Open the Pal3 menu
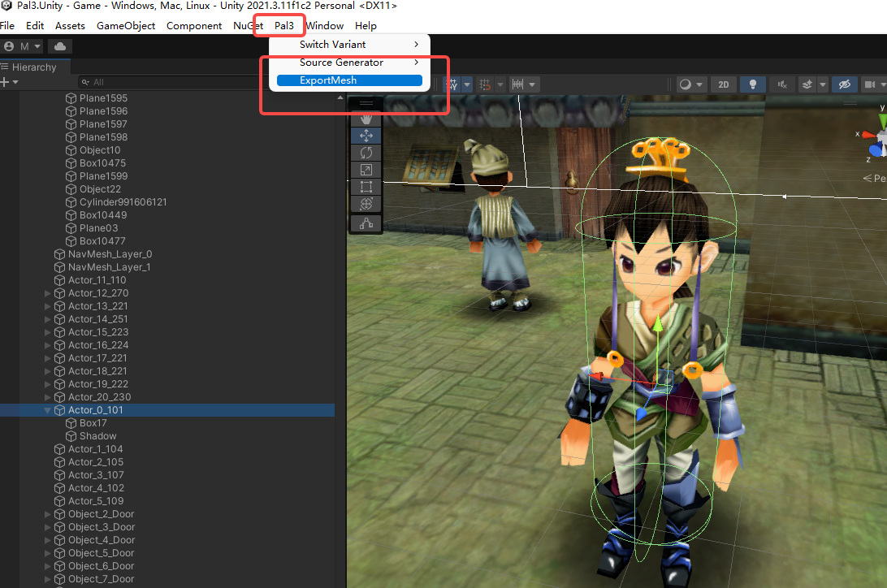The image size is (887, 588). [279, 25]
